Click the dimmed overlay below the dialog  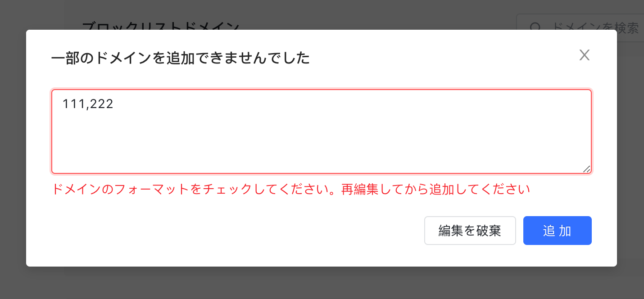(x=322, y=283)
